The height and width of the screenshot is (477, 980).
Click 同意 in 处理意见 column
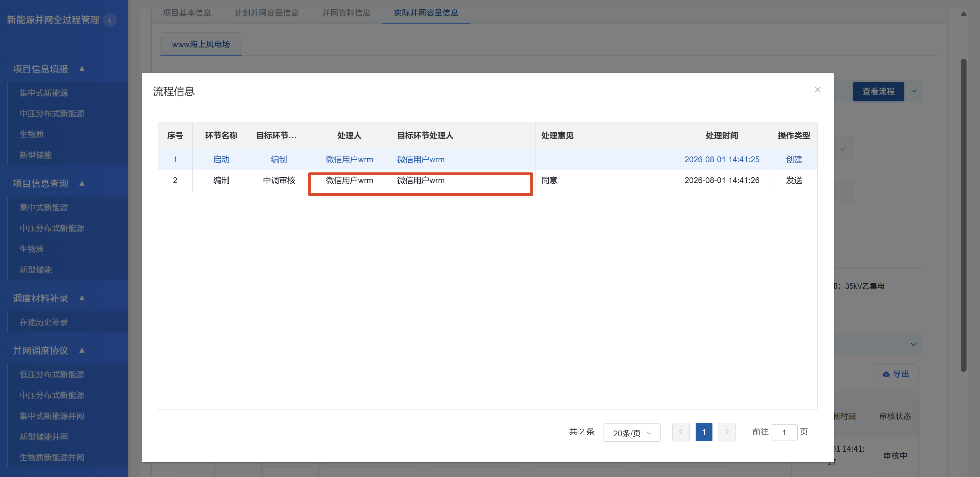549,180
